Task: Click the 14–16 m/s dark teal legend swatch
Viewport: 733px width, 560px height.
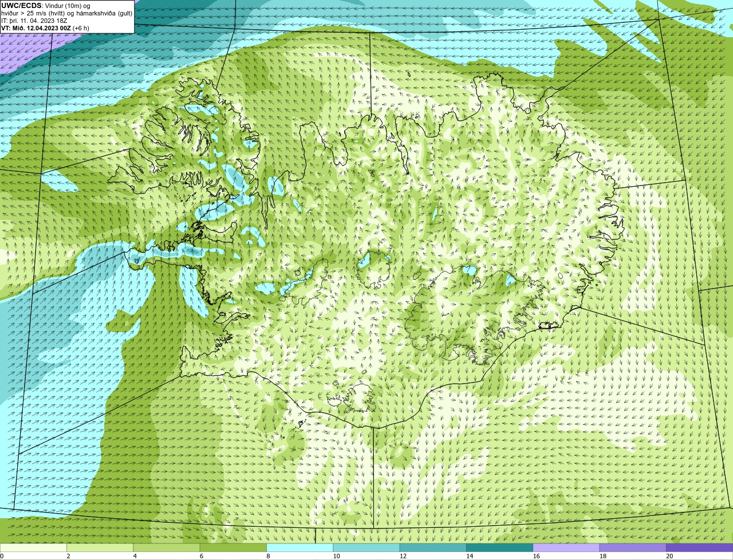Action: click(500, 548)
